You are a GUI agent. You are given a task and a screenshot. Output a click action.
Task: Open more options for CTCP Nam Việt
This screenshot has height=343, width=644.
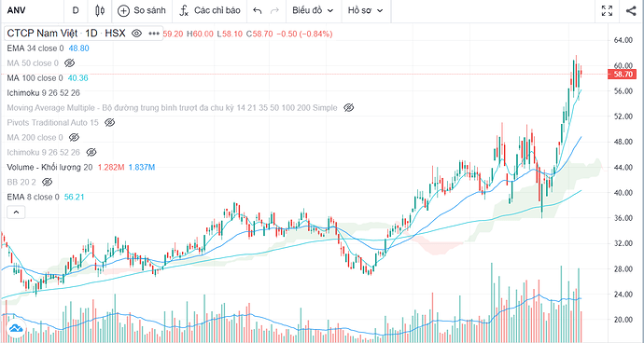point(154,34)
